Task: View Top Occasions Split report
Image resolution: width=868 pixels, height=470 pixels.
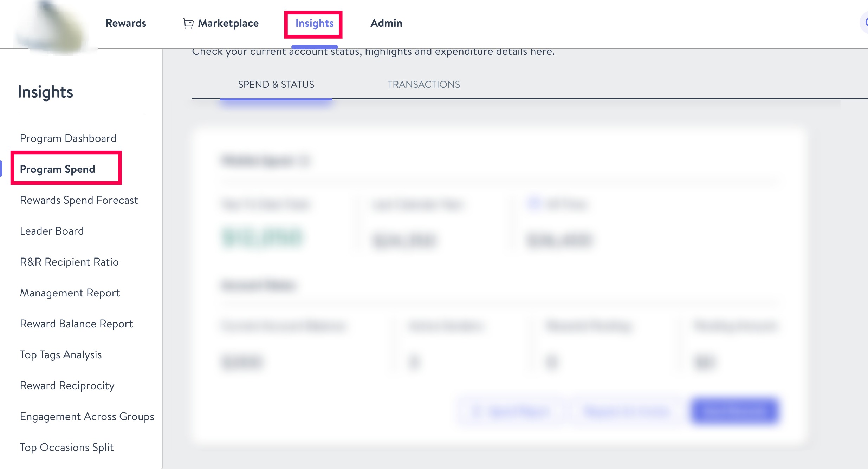Action: point(66,448)
